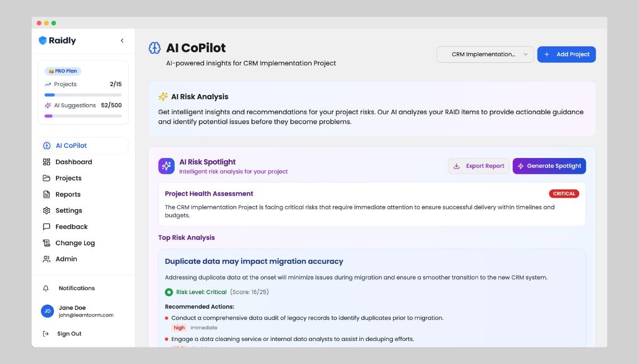639x364 pixels.
Task: Click the Dashboard grid icon in sidebar
Action: [x=47, y=162]
